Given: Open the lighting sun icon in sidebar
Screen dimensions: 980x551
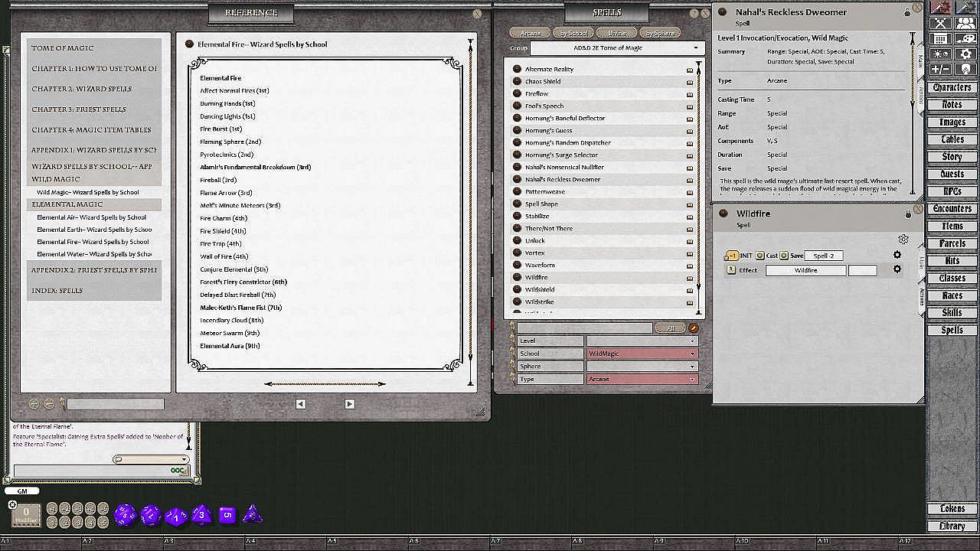Looking at the screenshot, I should pyautogui.click(x=941, y=54).
